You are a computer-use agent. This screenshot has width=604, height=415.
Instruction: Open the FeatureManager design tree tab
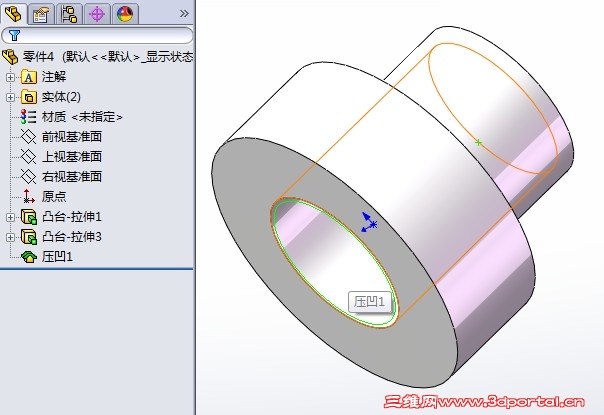pos(13,14)
